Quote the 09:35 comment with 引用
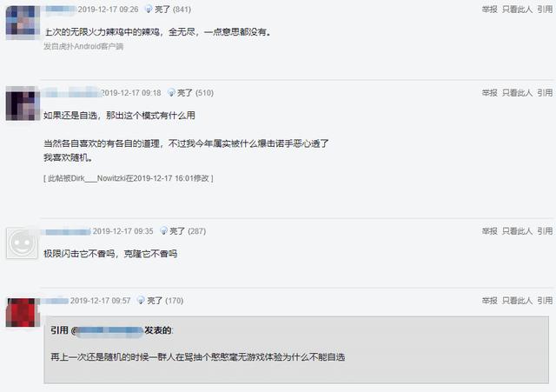Screen dimensions: 556x392 click(545, 231)
